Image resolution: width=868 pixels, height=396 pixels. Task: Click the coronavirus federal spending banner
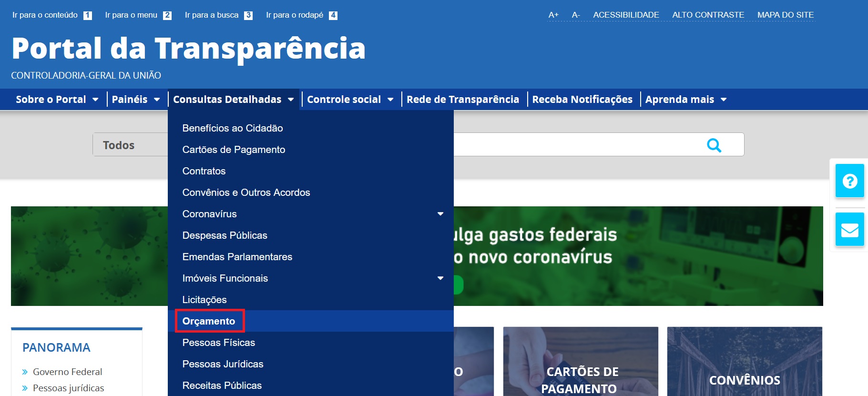coord(638,256)
